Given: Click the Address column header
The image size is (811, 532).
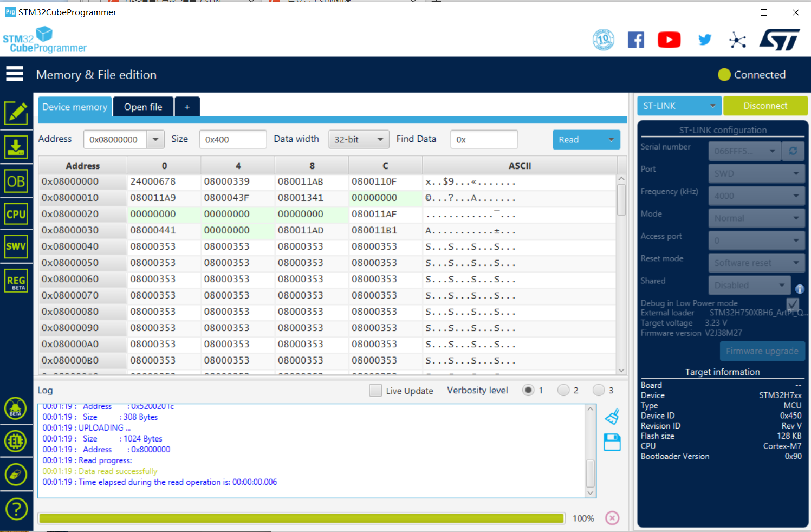Looking at the screenshot, I should click(83, 166).
